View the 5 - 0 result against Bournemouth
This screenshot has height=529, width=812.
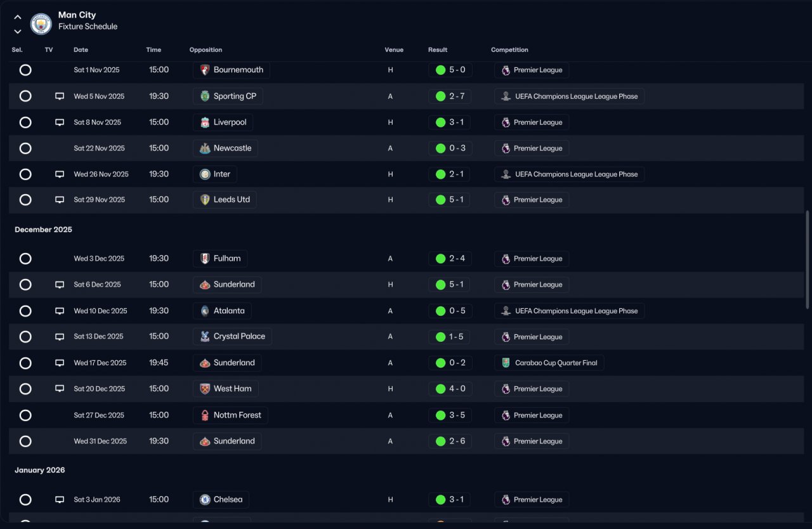pos(450,70)
